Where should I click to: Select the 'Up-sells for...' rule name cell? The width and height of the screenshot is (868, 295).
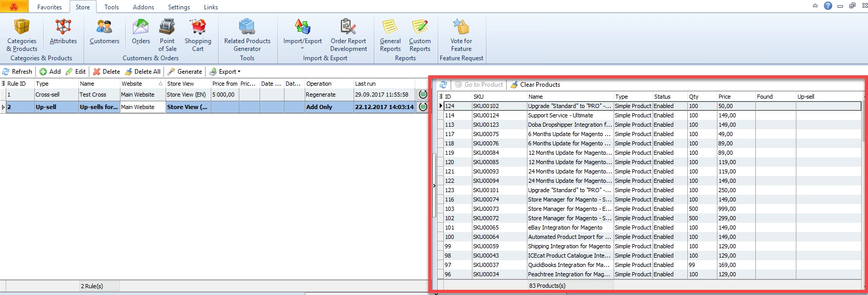[99, 107]
